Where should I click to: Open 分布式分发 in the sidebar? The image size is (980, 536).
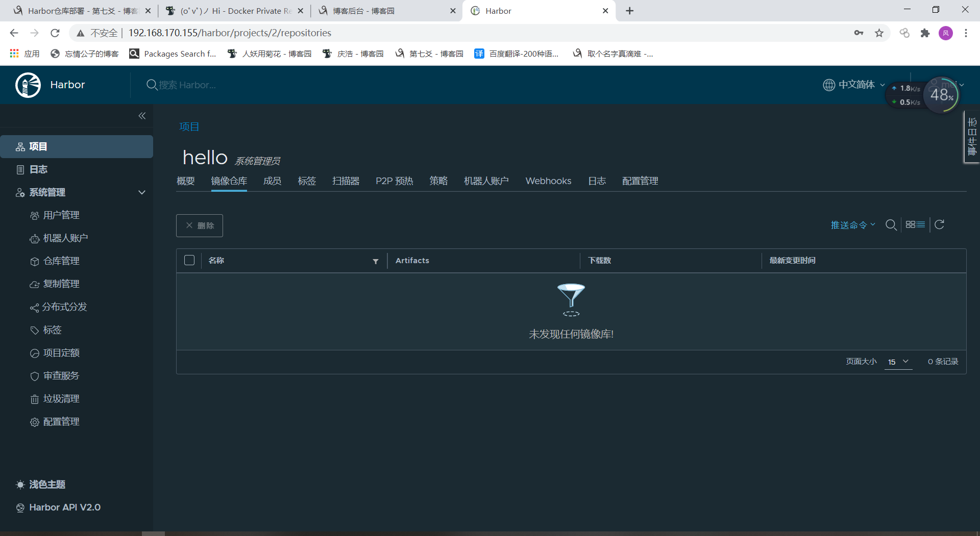(58, 307)
